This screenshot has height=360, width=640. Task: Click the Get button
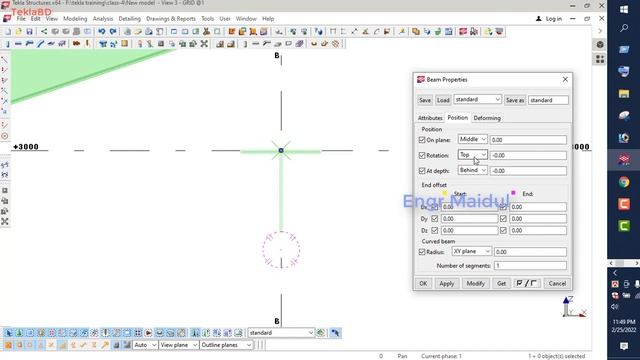(x=501, y=283)
